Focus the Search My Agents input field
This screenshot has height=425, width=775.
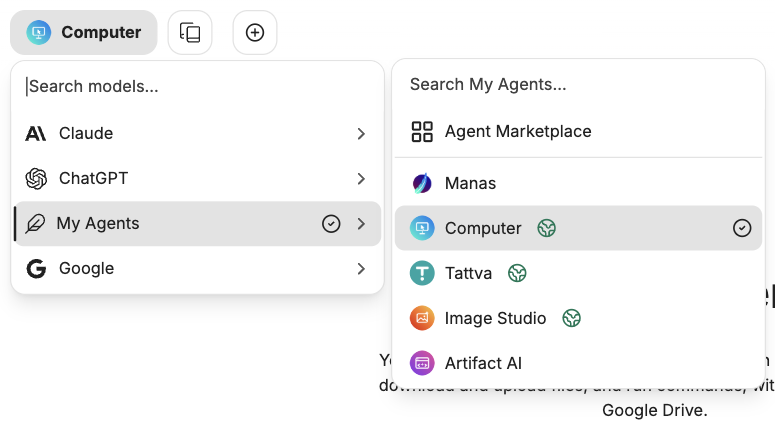coord(578,85)
